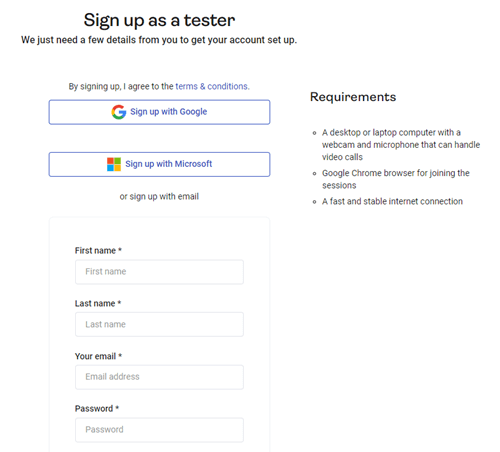The height and width of the screenshot is (452, 500).
Task: Focus the First name input field
Action: pyautogui.click(x=159, y=272)
